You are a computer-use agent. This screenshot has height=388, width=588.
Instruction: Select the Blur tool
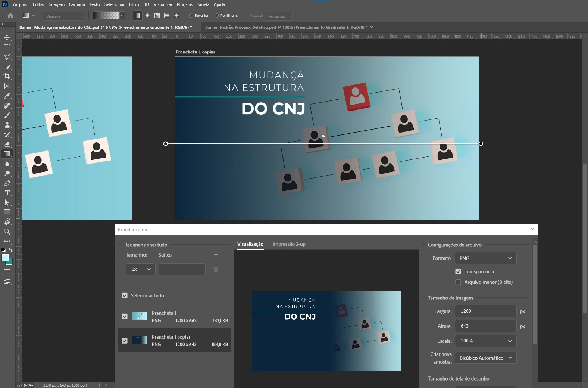coord(7,164)
